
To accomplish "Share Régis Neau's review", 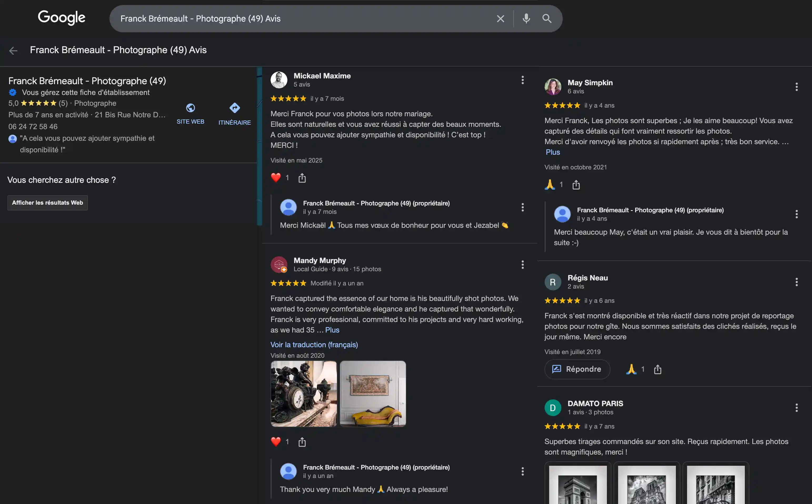I will (x=657, y=369).
